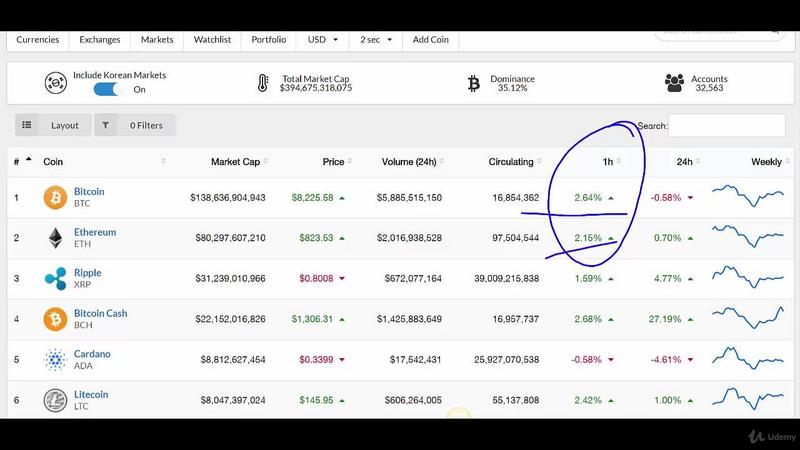Open the Ethereum coin link
This screenshot has width=800, height=450.
(x=95, y=232)
